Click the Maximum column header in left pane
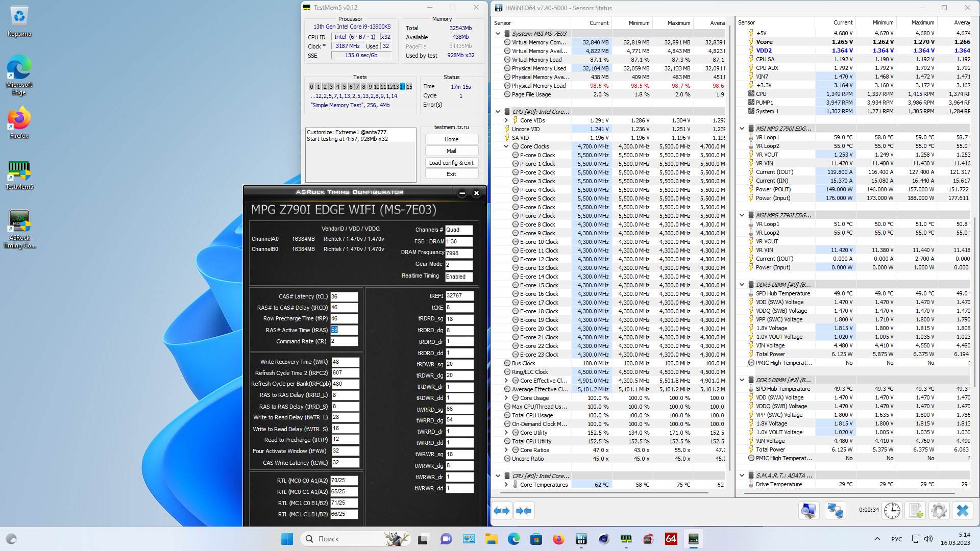The width and height of the screenshot is (980, 551). tap(678, 23)
